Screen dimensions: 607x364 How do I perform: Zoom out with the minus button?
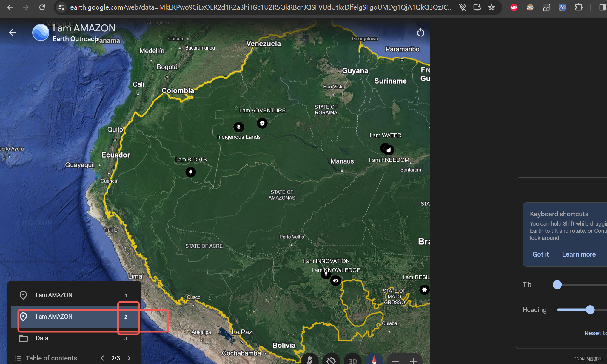pos(396,361)
